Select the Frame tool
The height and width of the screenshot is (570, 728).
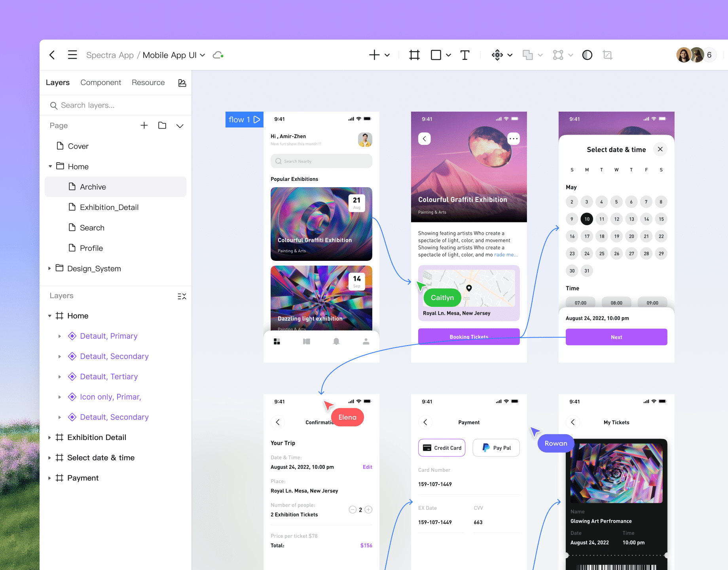(414, 55)
